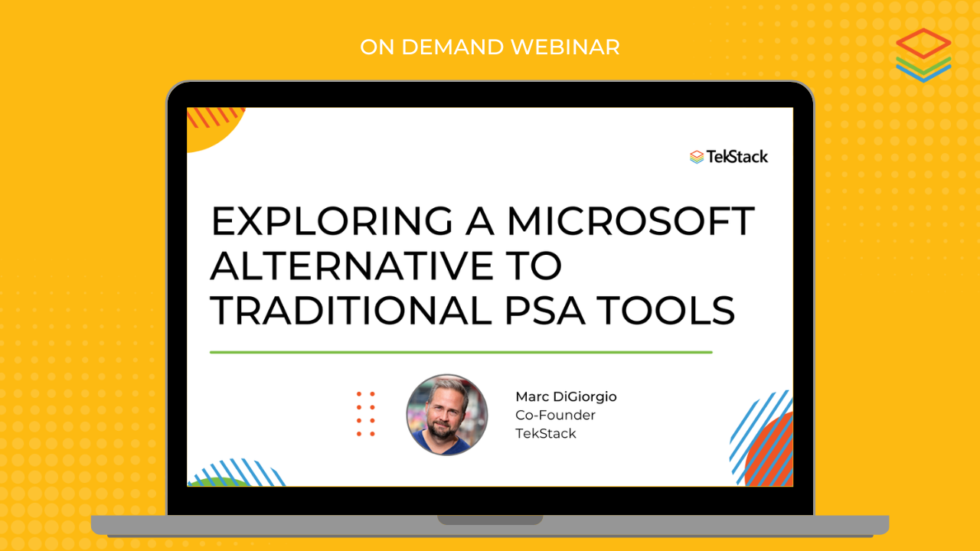This screenshot has width=980, height=551.
Task: Click the "Co-Founder" job title text
Action: point(555,415)
